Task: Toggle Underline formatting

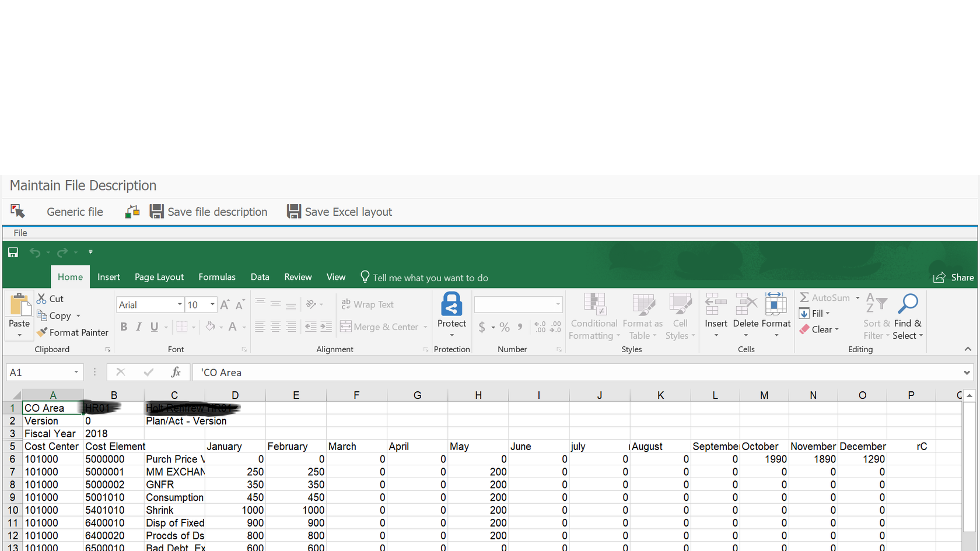Action: [154, 327]
